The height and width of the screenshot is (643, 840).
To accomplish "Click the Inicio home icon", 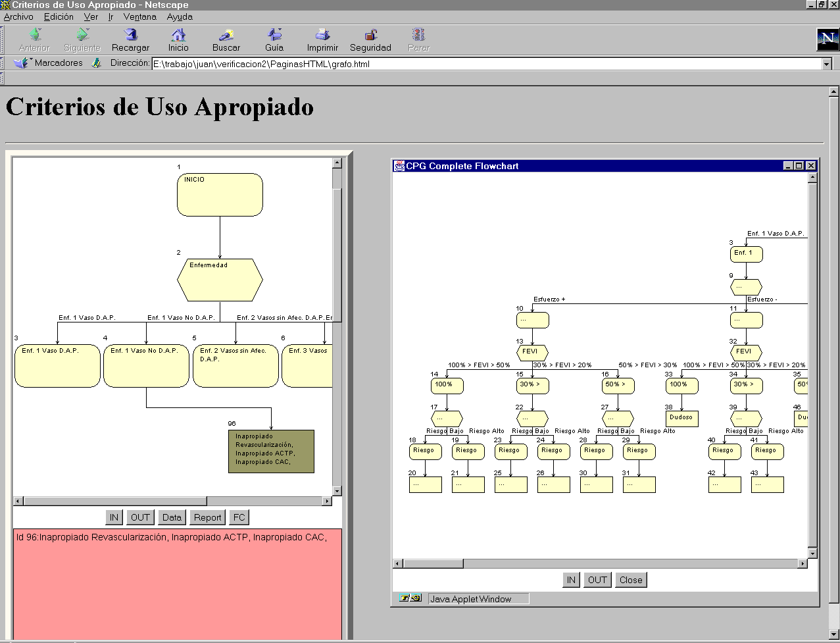I will pyautogui.click(x=178, y=35).
